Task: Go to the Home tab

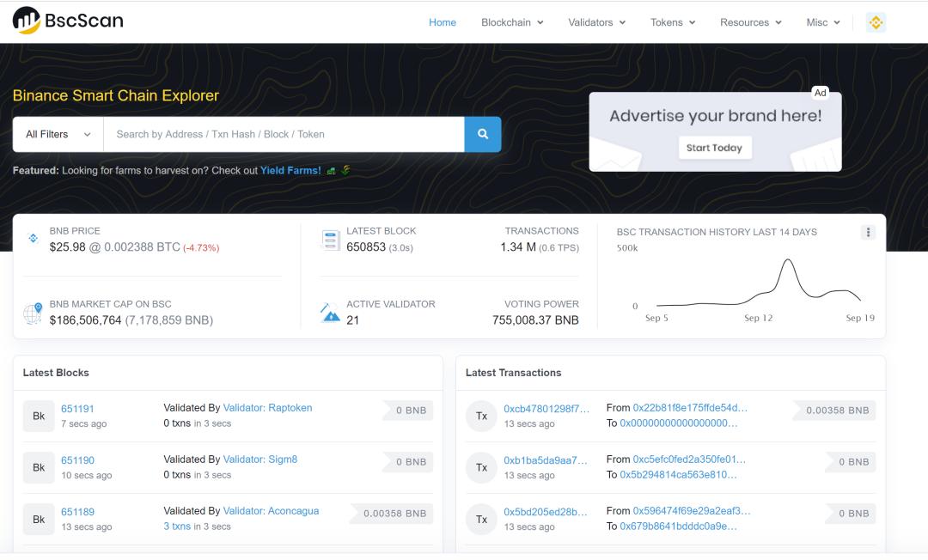Action: pos(443,22)
